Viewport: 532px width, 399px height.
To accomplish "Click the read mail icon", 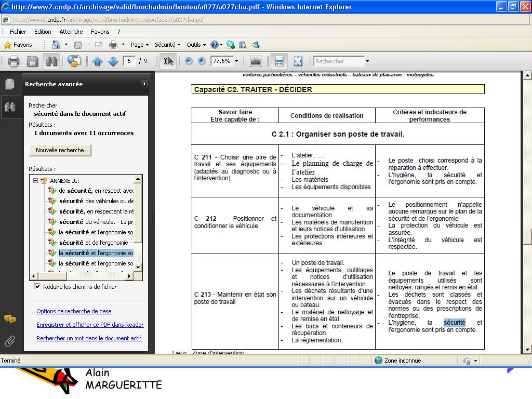I will tap(99, 45).
